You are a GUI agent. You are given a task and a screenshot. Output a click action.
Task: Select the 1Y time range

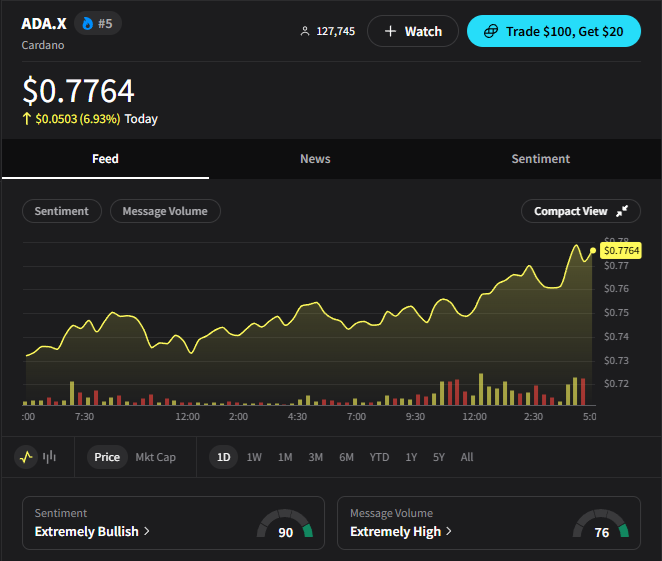(411, 457)
